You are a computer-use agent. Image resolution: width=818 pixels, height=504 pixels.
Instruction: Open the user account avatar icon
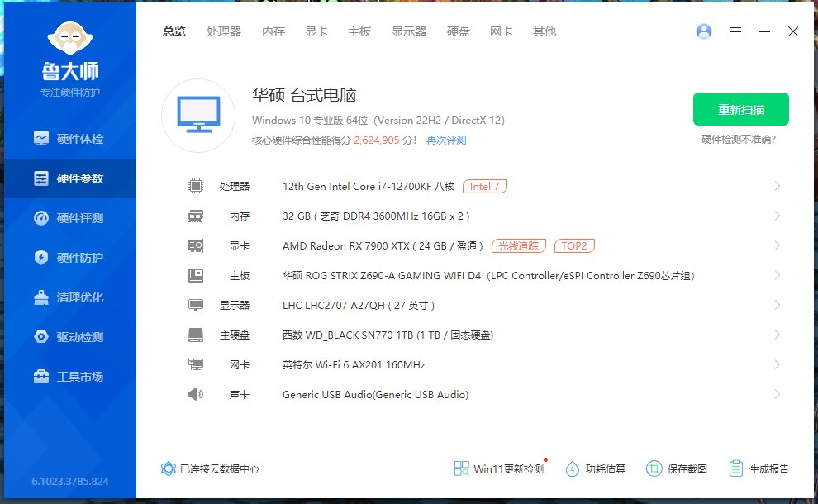point(704,32)
